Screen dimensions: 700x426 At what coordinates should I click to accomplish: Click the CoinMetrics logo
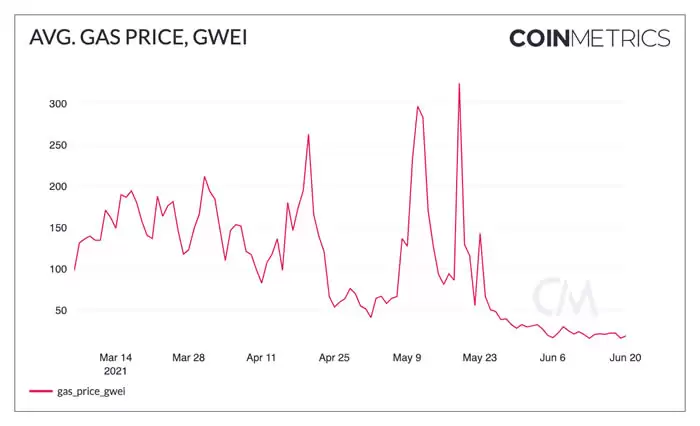click(x=589, y=38)
